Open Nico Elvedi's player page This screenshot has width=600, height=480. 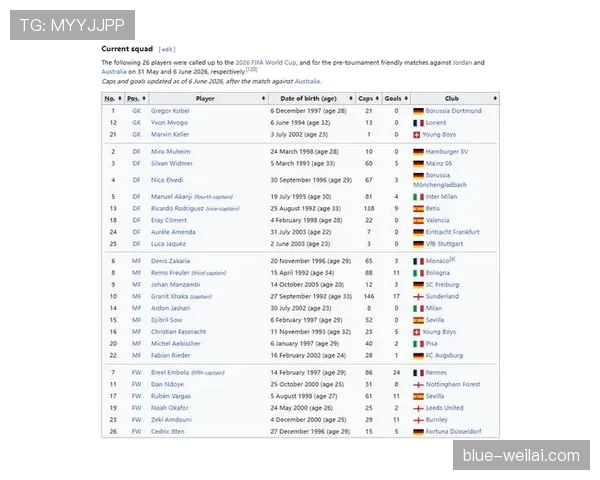167,180
